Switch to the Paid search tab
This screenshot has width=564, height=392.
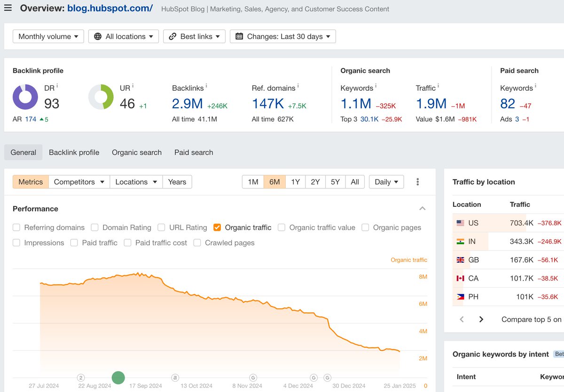pyautogui.click(x=194, y=152)
